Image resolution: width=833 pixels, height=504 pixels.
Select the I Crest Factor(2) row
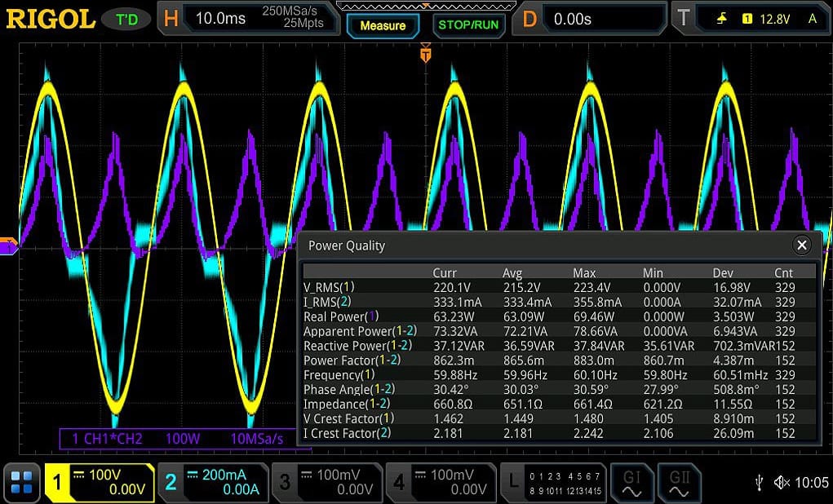click(x=559, y=433)
